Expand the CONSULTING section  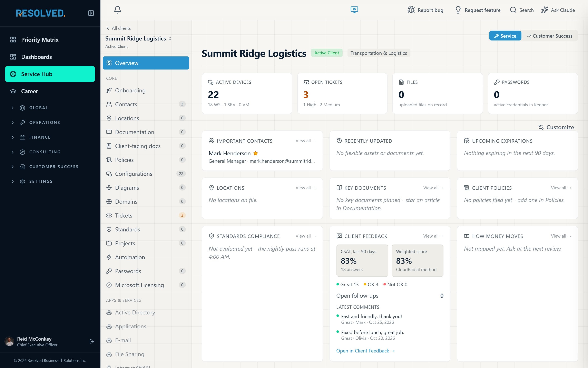pyautogui.click(x=50, y=152)
